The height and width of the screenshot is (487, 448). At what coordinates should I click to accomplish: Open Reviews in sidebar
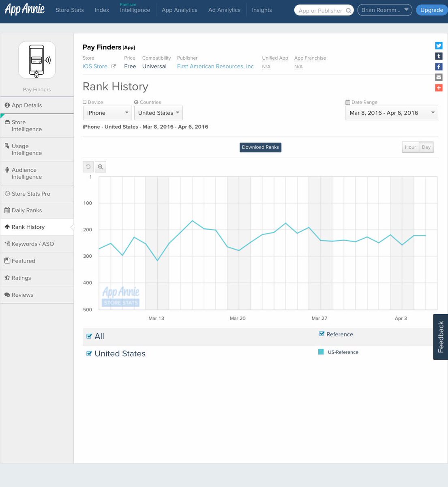point(37,295)
